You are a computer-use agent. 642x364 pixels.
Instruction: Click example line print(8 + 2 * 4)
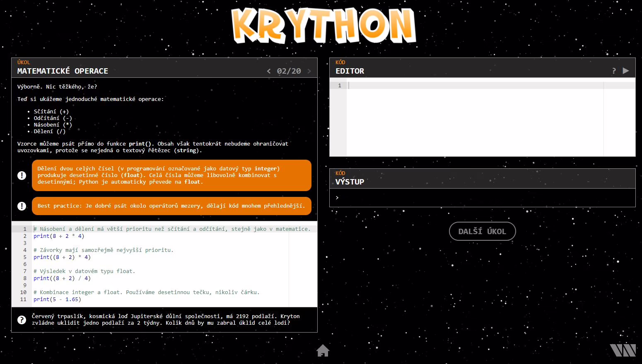click(59, 236)
